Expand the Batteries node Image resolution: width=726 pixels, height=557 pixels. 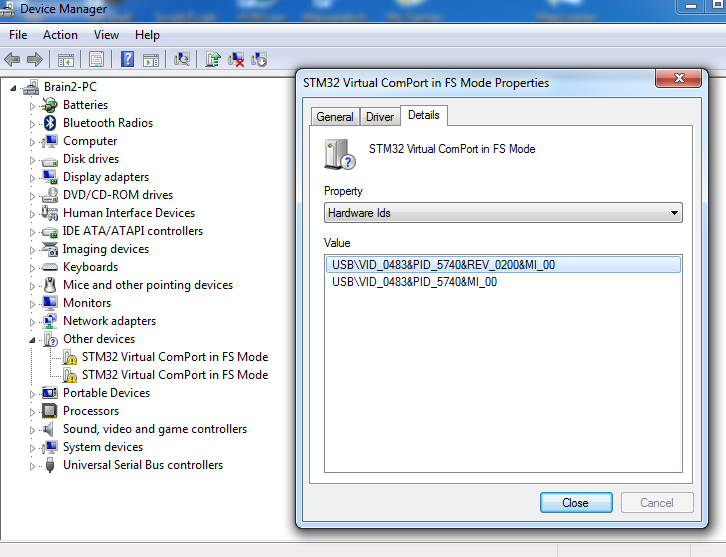(32, 106)
